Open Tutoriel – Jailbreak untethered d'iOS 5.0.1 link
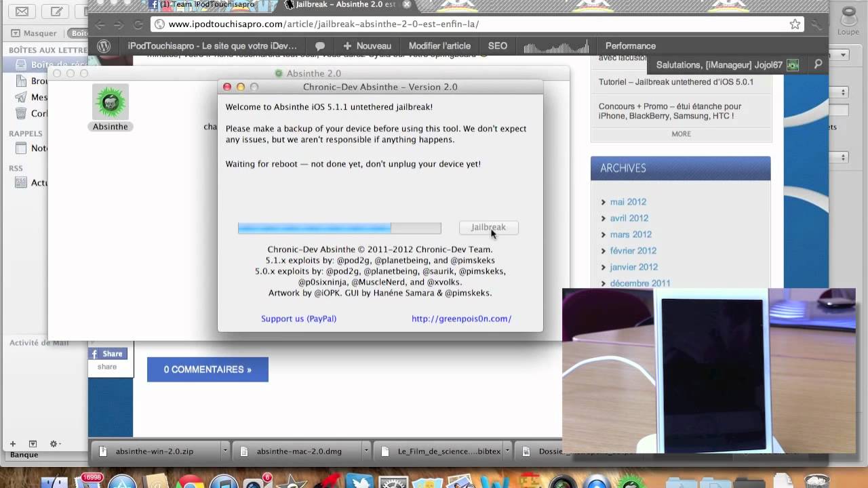Screen dimensions: 868x488 pos(676,82)
